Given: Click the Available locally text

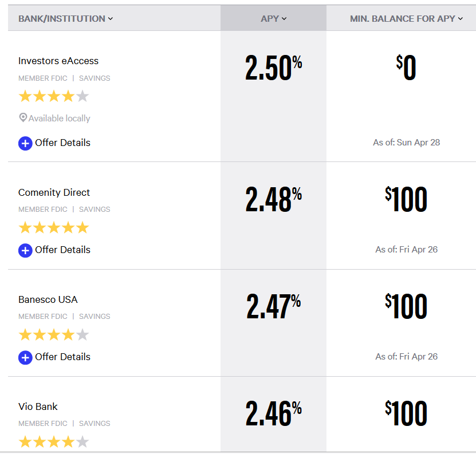Looking at the screenshot, I should pyautogui.click(x=60, y=119).
